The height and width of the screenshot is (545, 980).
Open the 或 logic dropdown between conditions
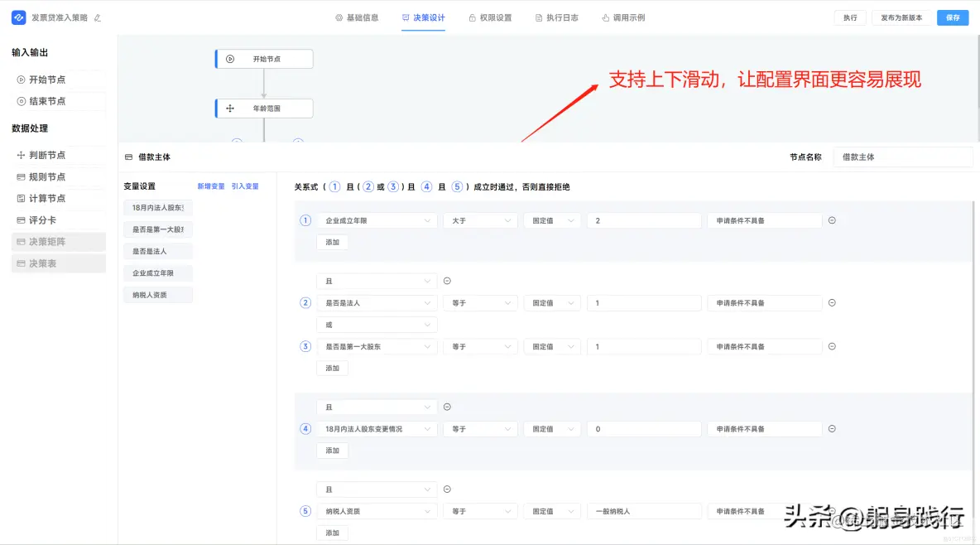coord(377,324)
